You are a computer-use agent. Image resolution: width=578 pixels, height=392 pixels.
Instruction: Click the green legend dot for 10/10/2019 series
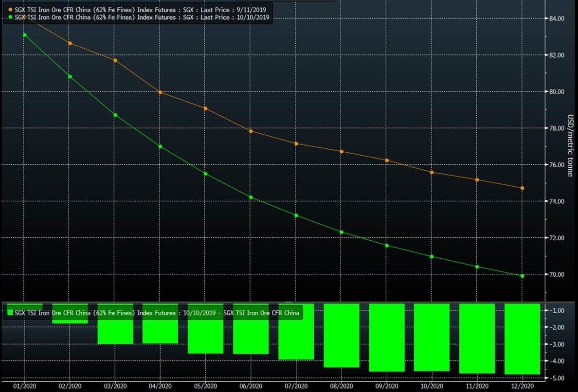tap(11, 17)
